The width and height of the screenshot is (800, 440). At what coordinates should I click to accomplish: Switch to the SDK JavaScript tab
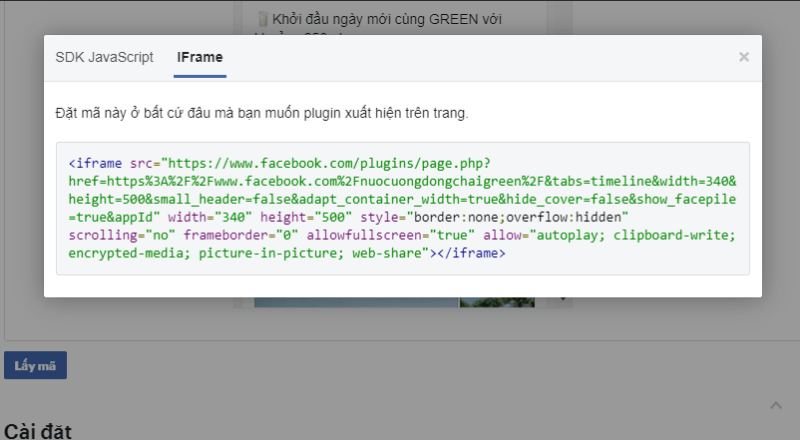click(104, 57)
